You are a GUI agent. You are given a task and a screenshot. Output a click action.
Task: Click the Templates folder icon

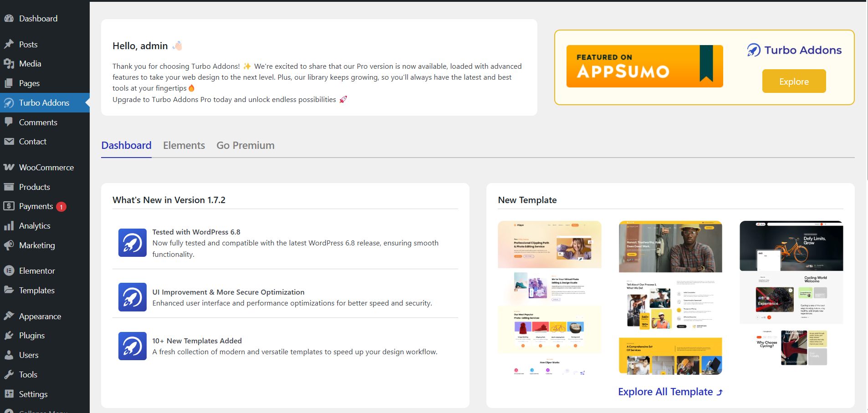click(x=9, y=291)
